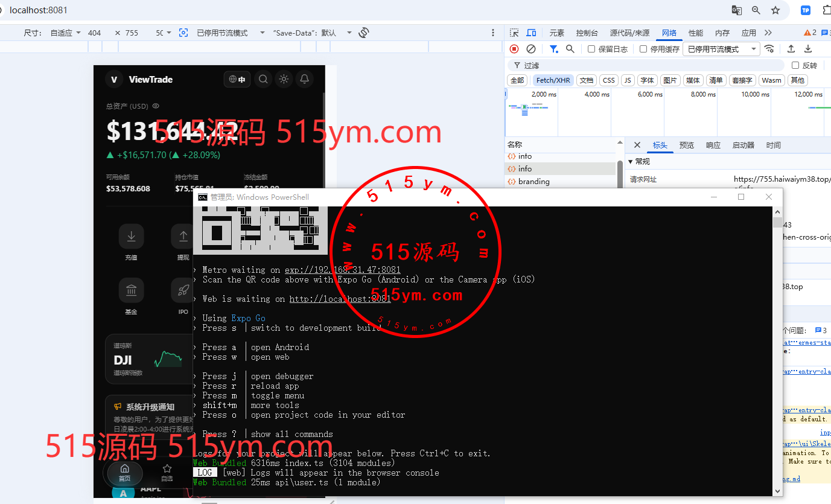The height and width of the screenshot is (504, 831).
Task: Filter requests by 媒体
Action: 693,80
